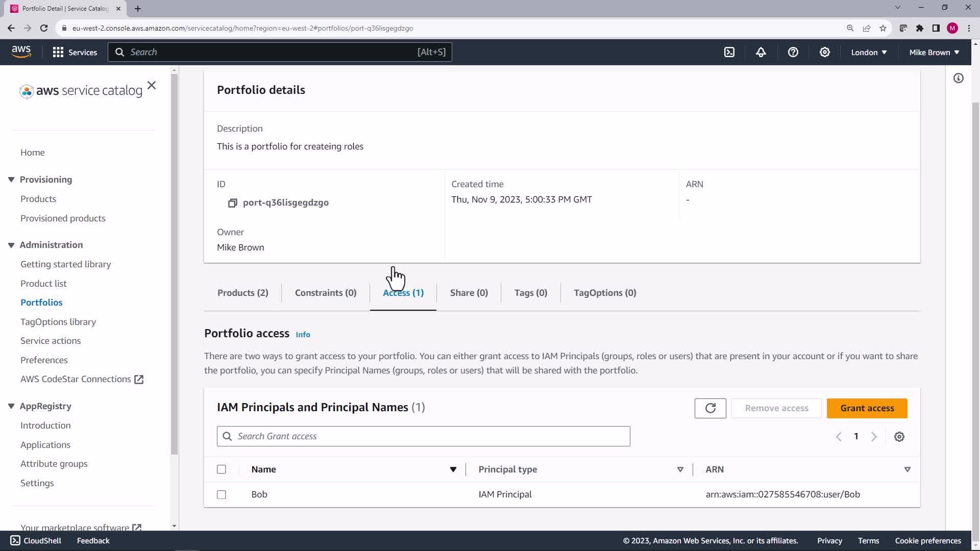Image resolution: width=980 pixels, height=551 pixels.
Task: Close the Service Catalog side navigation
Action: click(152, 85)
